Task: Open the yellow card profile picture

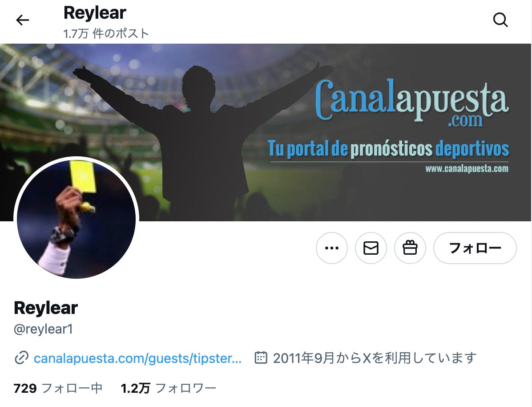Action: (x=77, y=219)
